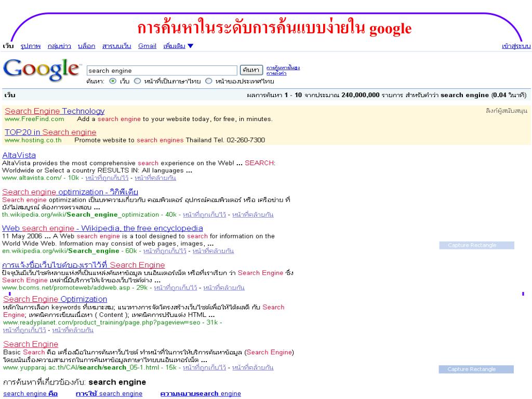The height and width of the screenshot is (399, 532).
Task: Open cached link for en.wikipedia.org result
Action: click(165, 251)
